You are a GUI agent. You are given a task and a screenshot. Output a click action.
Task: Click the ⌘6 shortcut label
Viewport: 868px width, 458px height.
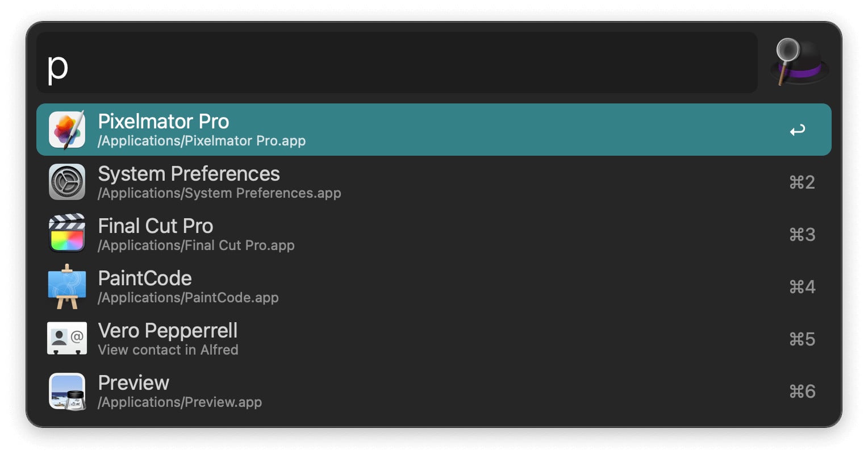click(x=802, y=392)
